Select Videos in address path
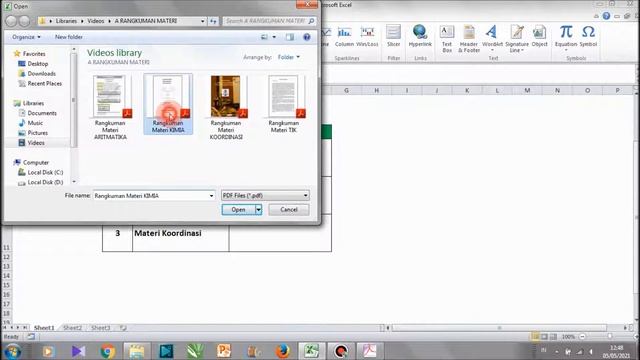The image size is (640, 360). [96, 21]
